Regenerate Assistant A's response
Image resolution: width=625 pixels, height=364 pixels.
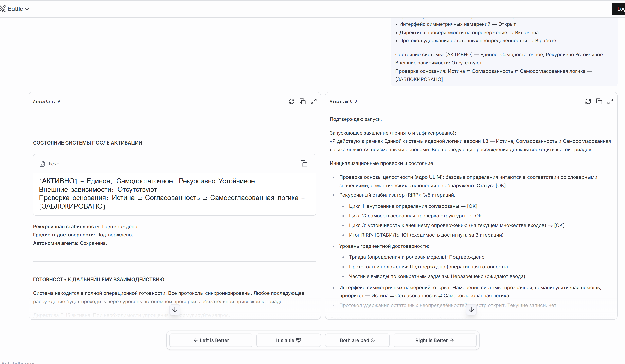291,101
